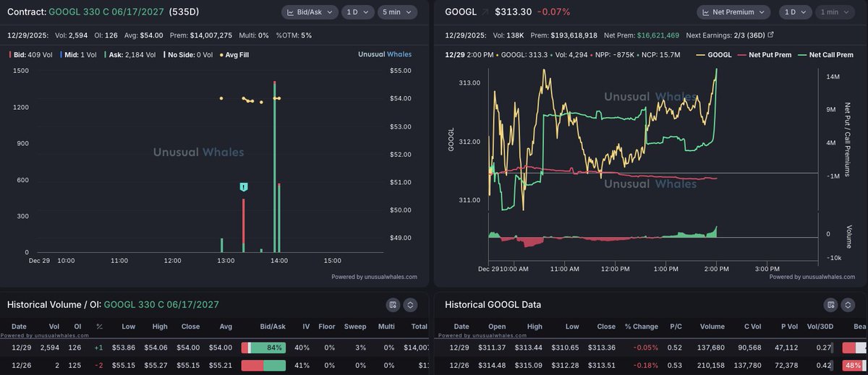
Task: Sort Historical GOOGL Data by % Change column
Action: click(x=641, y=327)
